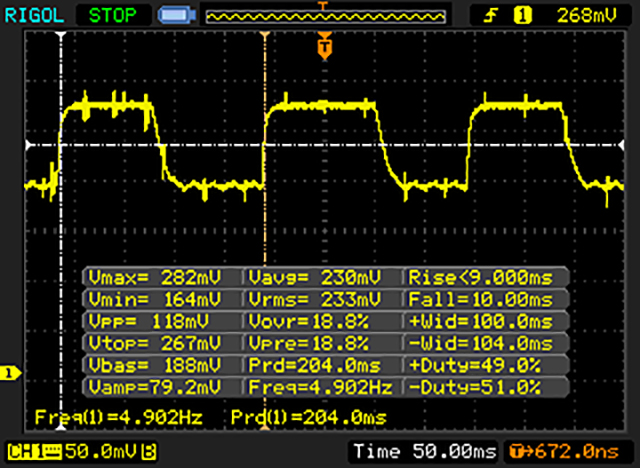The image size is (640, 468).
Task: Click the waveform memory overview bar
Action: click(322, 15)
